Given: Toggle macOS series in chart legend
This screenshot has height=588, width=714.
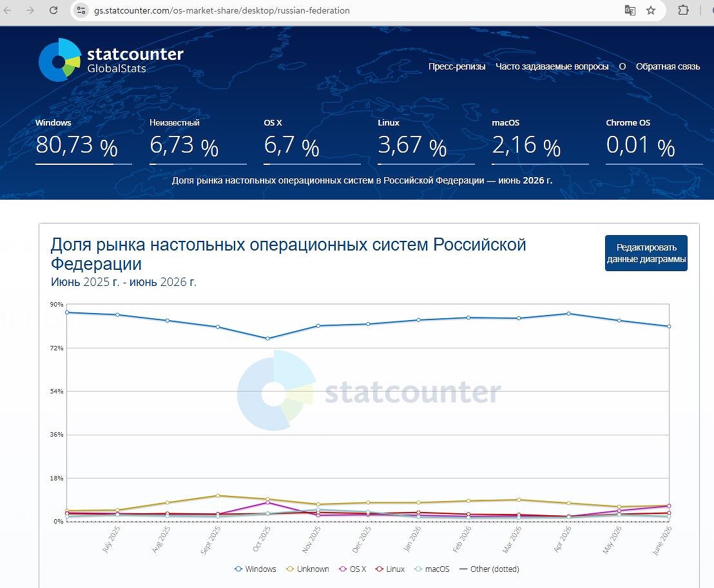Looking at the screenshot, I should [x=432, y=569].
